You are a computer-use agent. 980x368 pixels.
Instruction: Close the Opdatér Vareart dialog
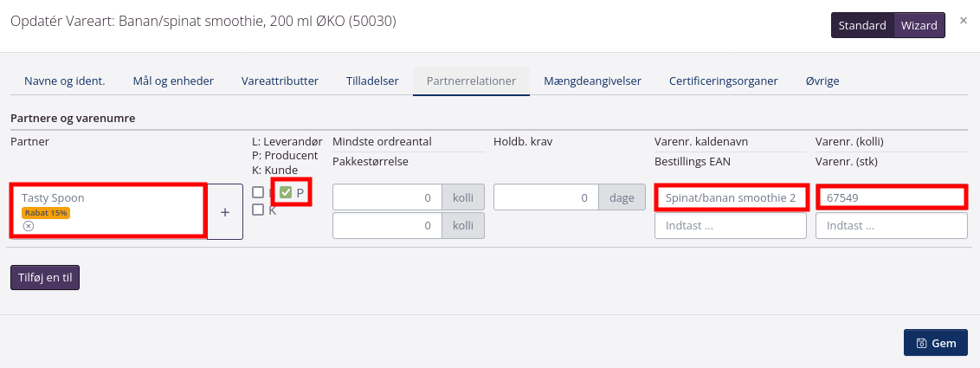[x=964, y=20]
